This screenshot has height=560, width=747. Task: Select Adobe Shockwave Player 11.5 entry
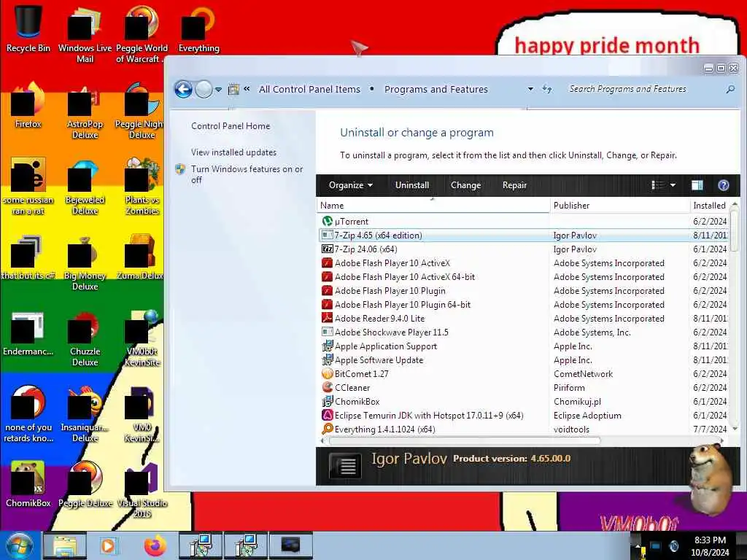(523, 332)
